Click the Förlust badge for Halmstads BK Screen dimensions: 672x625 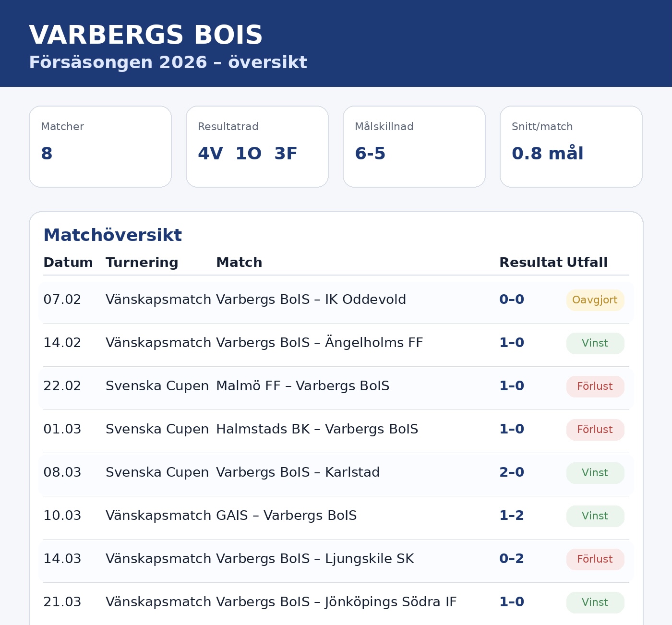click(595, 430)
